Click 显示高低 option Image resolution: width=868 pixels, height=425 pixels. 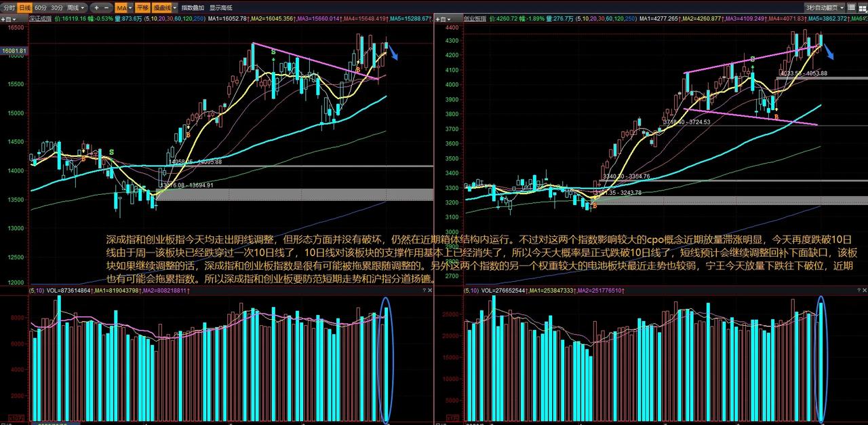[220, 7]
